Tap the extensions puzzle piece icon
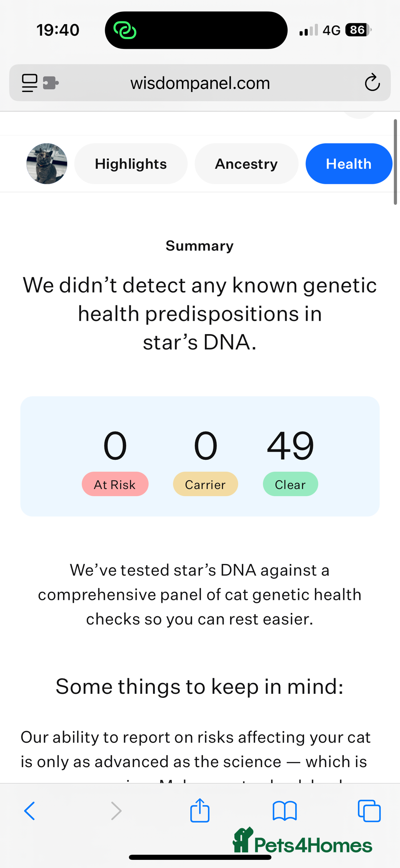Screen dimensions: 400x868 51,83
